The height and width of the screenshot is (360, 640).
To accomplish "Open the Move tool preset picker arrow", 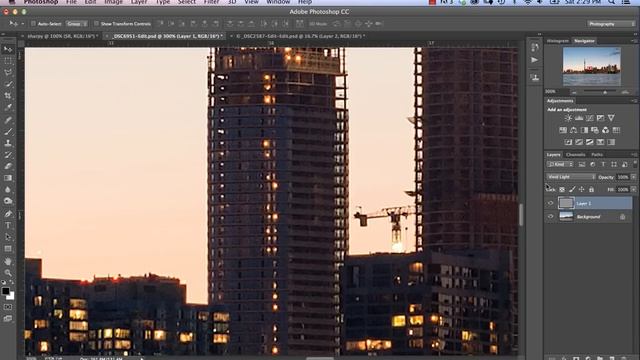I will (22, 24).
